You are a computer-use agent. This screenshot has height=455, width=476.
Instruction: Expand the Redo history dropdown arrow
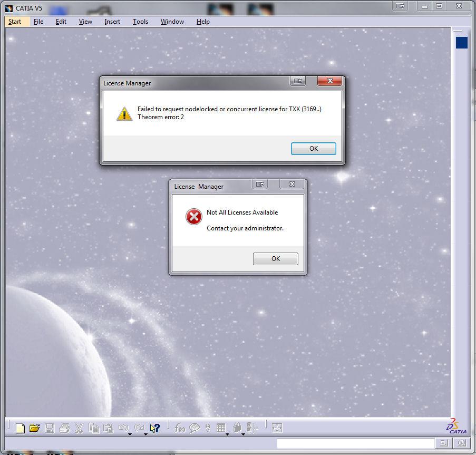(x=145, y=434)
